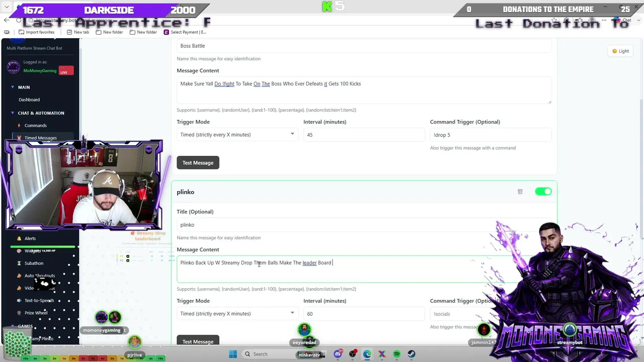Collapse the CHAT & AUTOMATION section

41,113
